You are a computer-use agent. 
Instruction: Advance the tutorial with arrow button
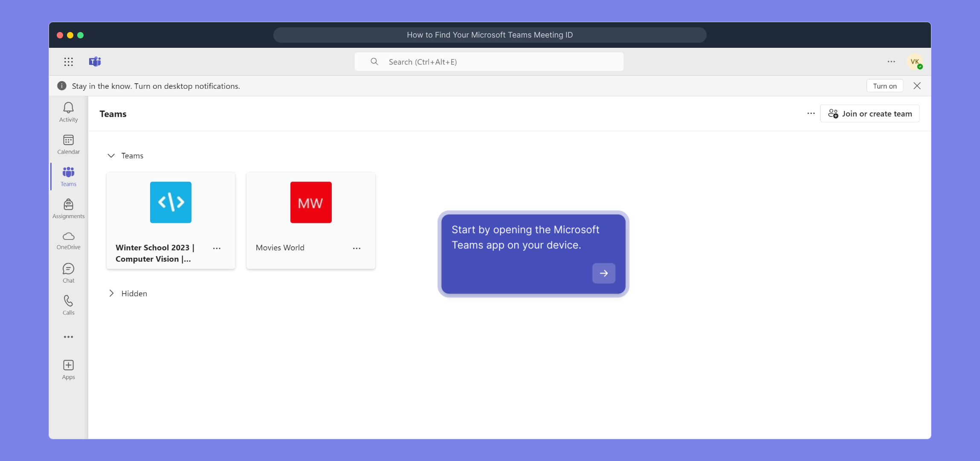coord(603,273)
